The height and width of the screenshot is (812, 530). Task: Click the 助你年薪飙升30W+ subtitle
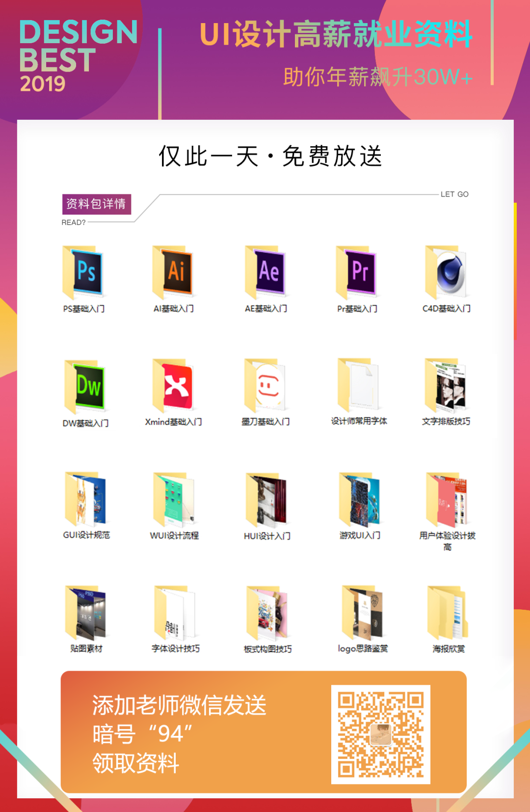(378, 77)
